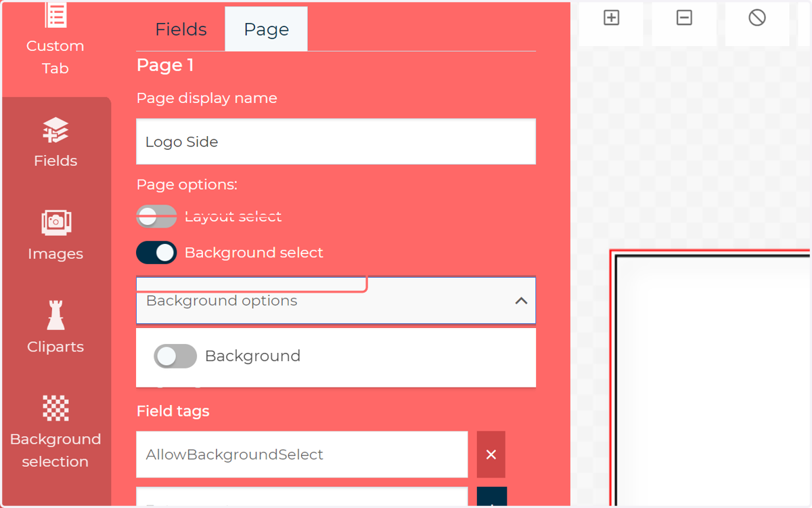Viewport: 812px width, 508px height.
Task: Click the Page display name label
Action: click(x=207, y=98)
